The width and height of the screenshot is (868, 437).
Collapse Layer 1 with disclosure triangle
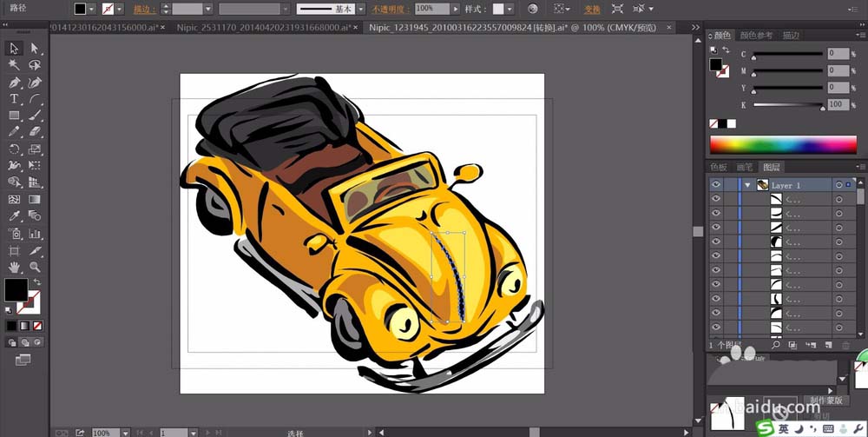pyautogui.click(x=746, y=185)
